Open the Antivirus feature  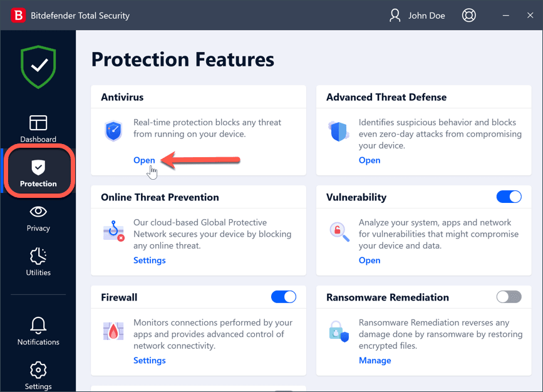(144, 160)
